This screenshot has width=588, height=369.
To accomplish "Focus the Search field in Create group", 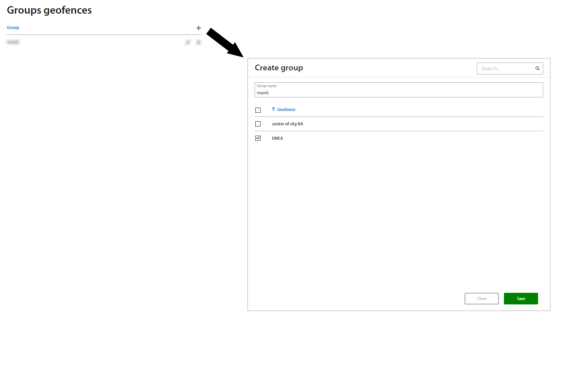I will (x=505, y=68).
